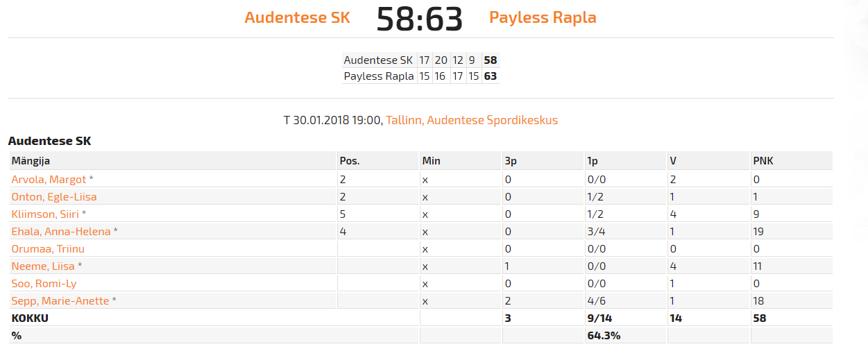Viewport: 868px width, 358px height.
Task: Open the Audentese SK team link in header
Action: (297, 18)
